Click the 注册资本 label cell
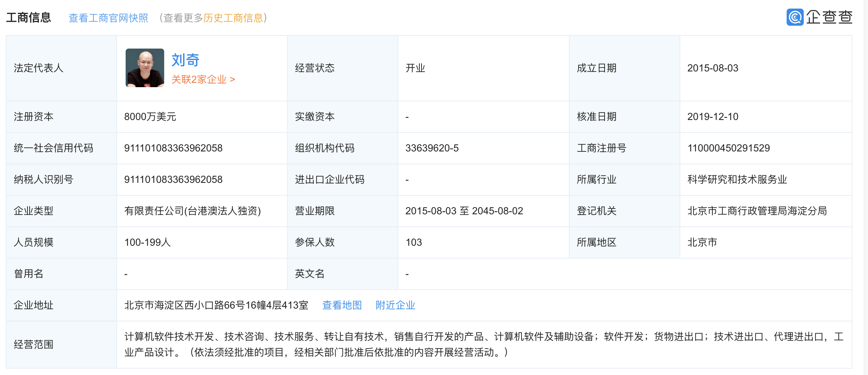 click(x=61, y=117)
